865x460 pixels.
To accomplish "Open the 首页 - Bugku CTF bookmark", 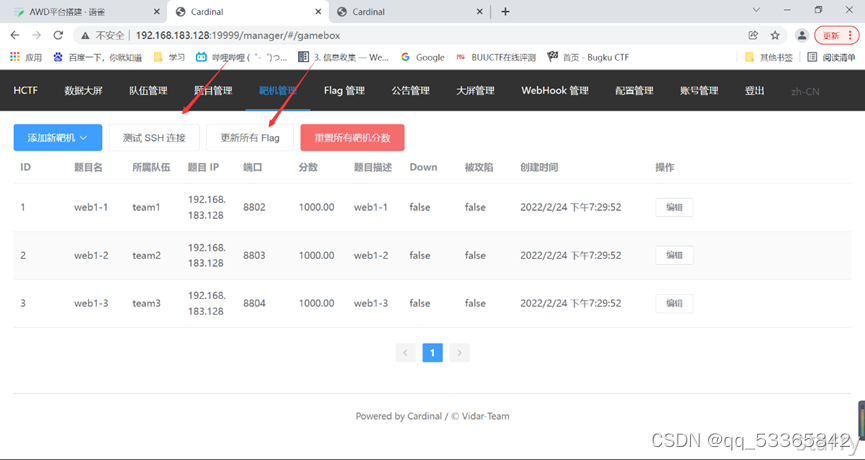I will [x=588, y=57].
